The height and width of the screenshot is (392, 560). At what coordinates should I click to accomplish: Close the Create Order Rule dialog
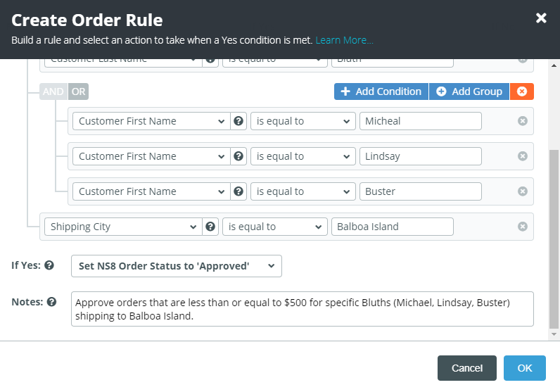(541, 18)
